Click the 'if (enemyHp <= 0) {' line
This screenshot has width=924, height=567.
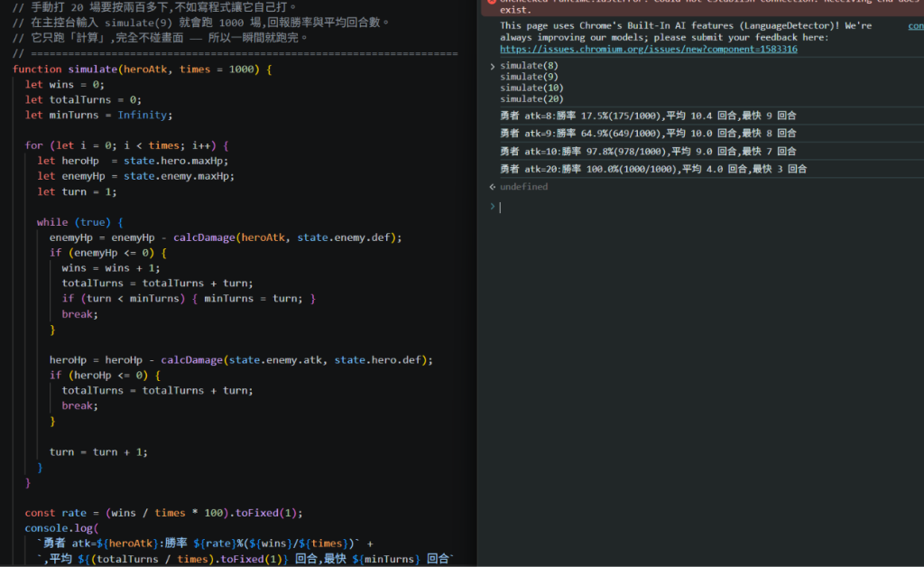tap(108, 252)
